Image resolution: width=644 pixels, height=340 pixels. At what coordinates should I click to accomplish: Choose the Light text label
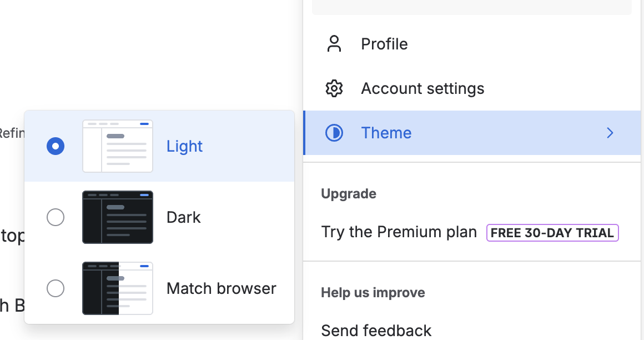coord(184,146)
